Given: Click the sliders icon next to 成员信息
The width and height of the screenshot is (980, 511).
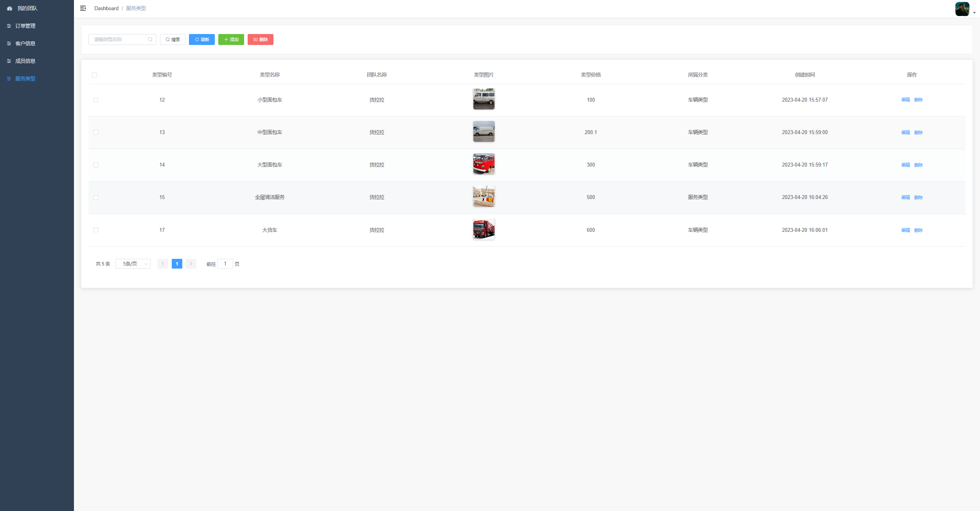Looking at the screenshot, I should tap(9, 61).
